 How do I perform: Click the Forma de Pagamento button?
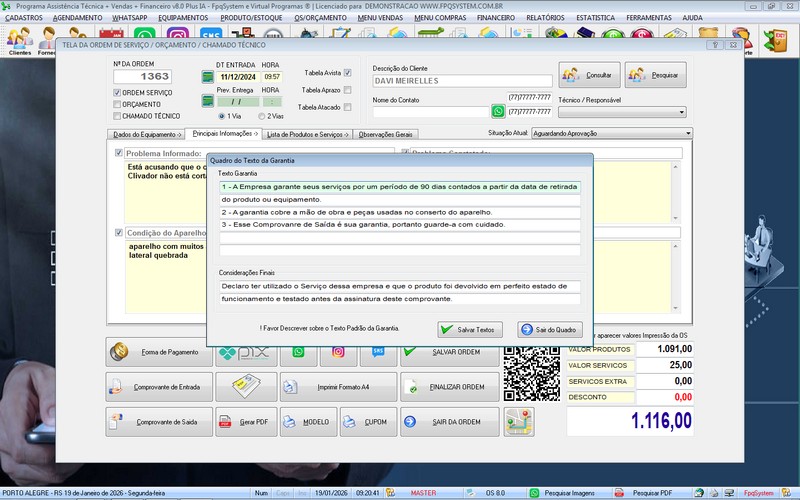point(159,352)
